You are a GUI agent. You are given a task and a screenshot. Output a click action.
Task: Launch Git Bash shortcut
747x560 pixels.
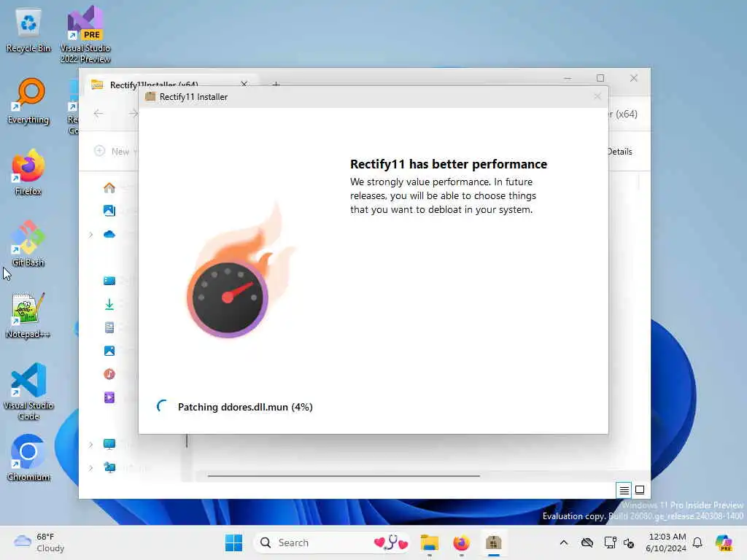point(28,244)
